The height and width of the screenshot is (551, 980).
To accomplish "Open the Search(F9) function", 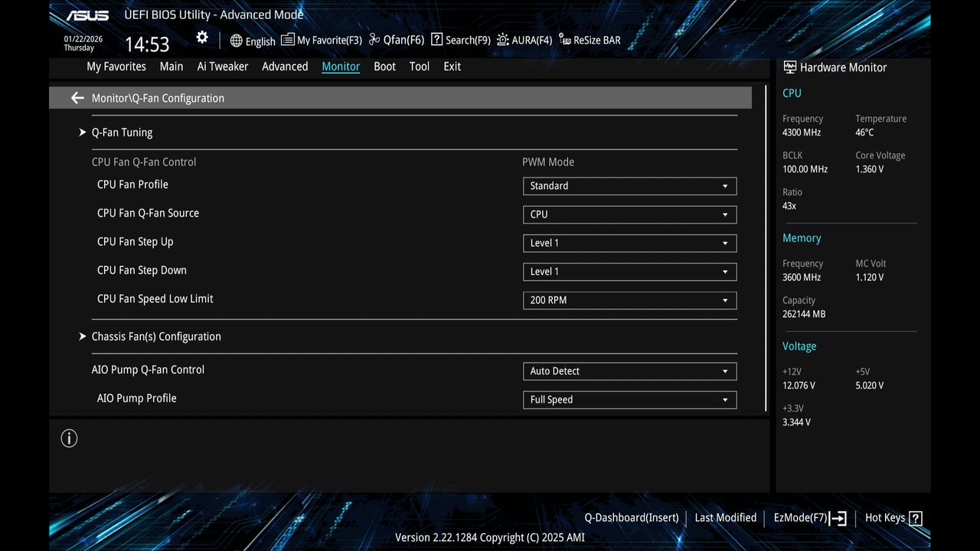I will click(459, 39).
